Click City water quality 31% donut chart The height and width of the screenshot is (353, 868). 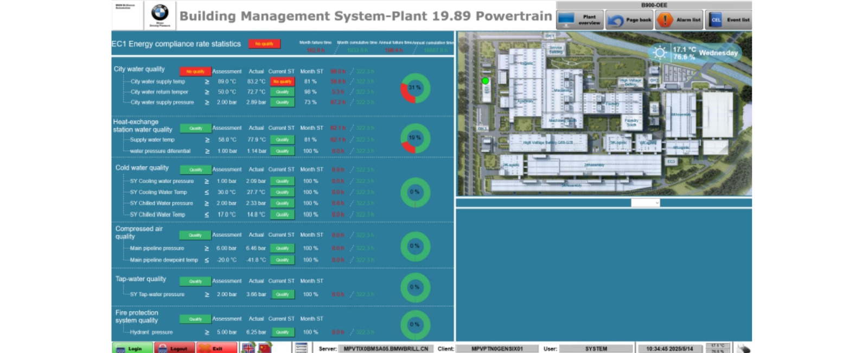tap(415, 88)
